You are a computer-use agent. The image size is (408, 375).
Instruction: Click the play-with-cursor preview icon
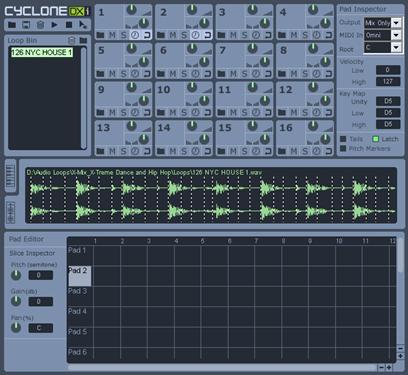click(83, 25)
